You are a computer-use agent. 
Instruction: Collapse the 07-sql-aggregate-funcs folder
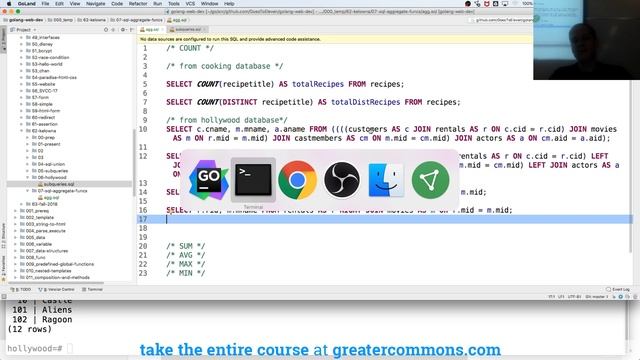(x=28, y=191)
